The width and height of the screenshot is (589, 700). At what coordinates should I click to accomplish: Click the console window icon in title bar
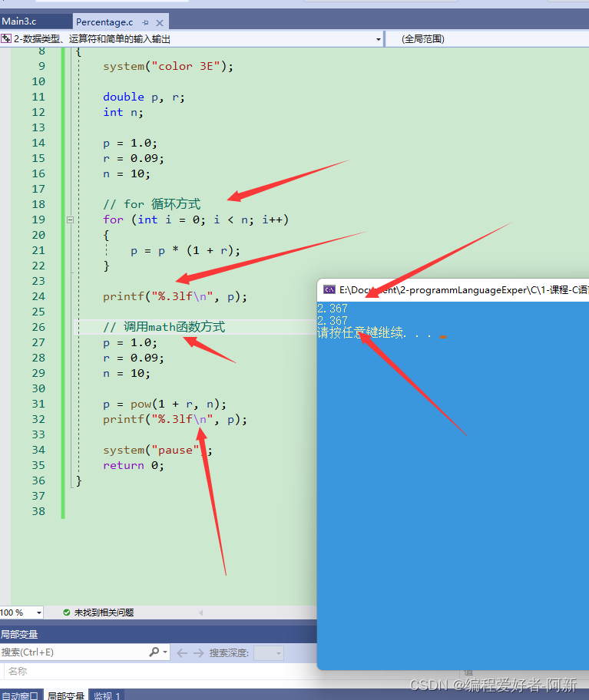tap(329, 289)
